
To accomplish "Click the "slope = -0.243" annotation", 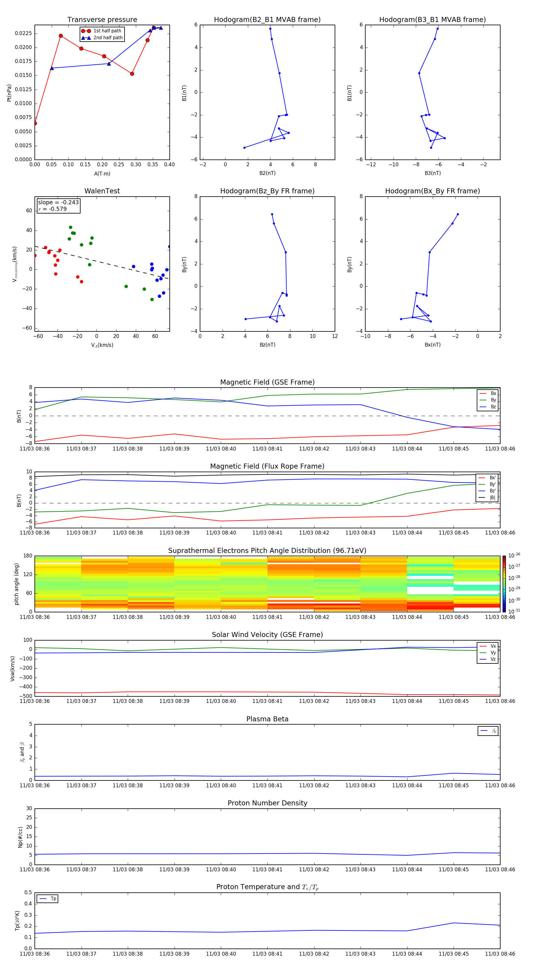I will [58, 203].
